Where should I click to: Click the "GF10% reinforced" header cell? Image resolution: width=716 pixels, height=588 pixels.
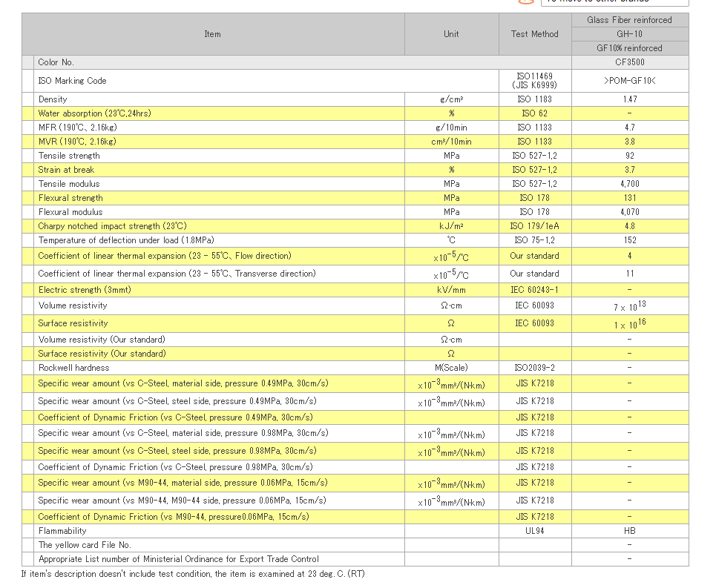[x=630, y=48]
